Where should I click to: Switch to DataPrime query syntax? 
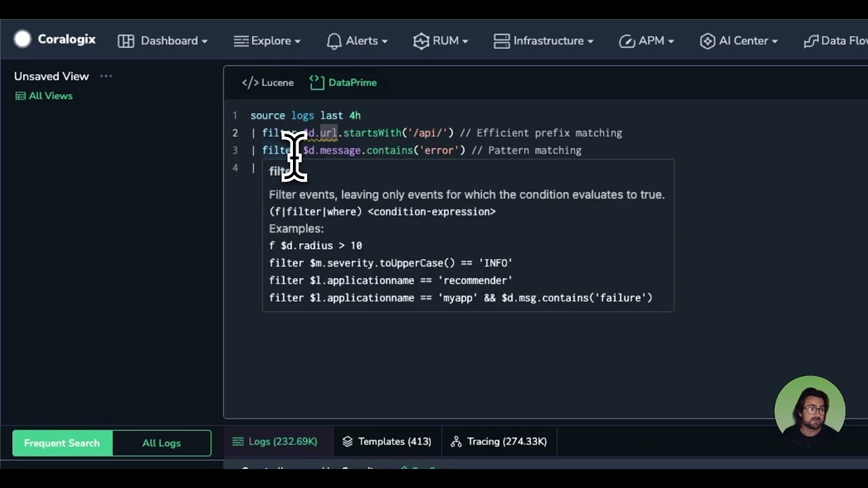(x=343, y=83)
